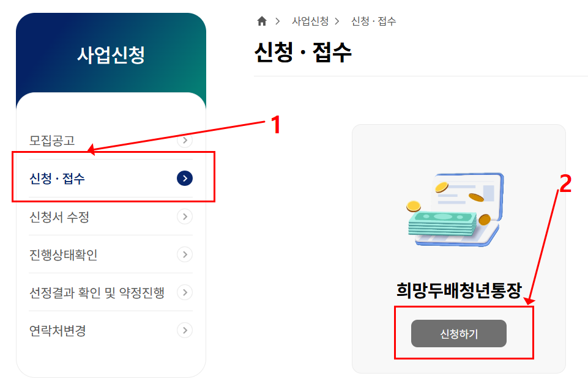The image size is (588, 387).
Task: Click the chevron beside 진행상태확인
Action: pos(185,254)
